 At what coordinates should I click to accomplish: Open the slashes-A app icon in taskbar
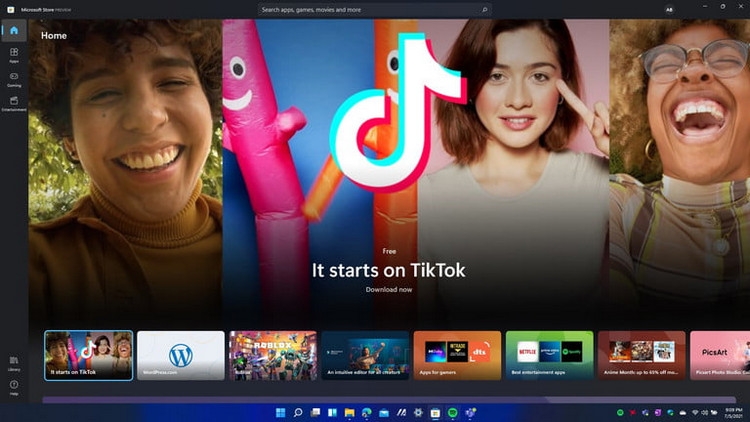pyautogui.click(x=401, y=412)
